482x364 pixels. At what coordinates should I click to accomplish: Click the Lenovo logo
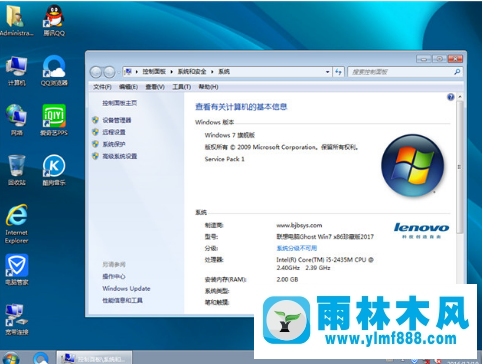pos(421,230)
